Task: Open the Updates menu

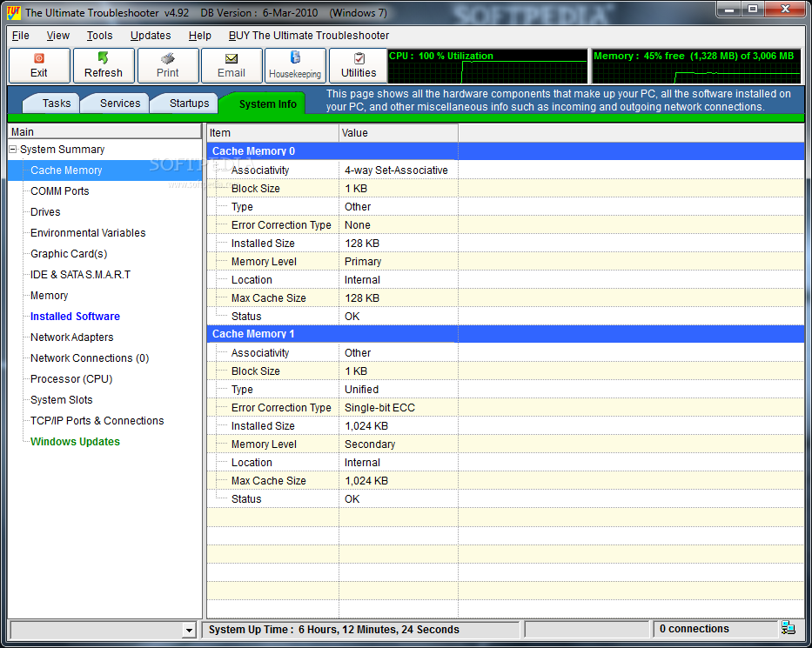Action: pos(151,36)
